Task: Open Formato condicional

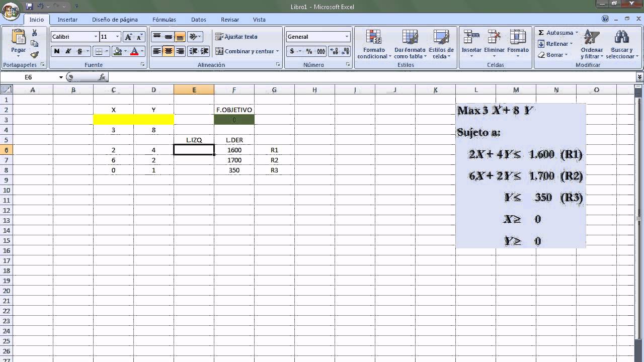Action: click(374, 44)
